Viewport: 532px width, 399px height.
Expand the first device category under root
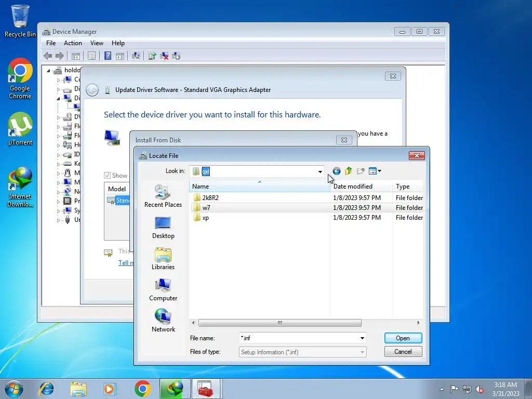coord(58,80)
